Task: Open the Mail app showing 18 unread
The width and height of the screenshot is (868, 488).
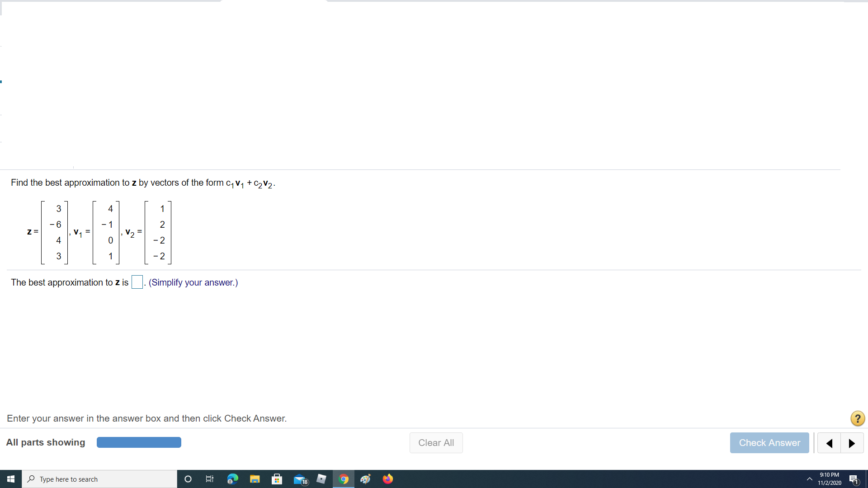Action: click(300, 479)
